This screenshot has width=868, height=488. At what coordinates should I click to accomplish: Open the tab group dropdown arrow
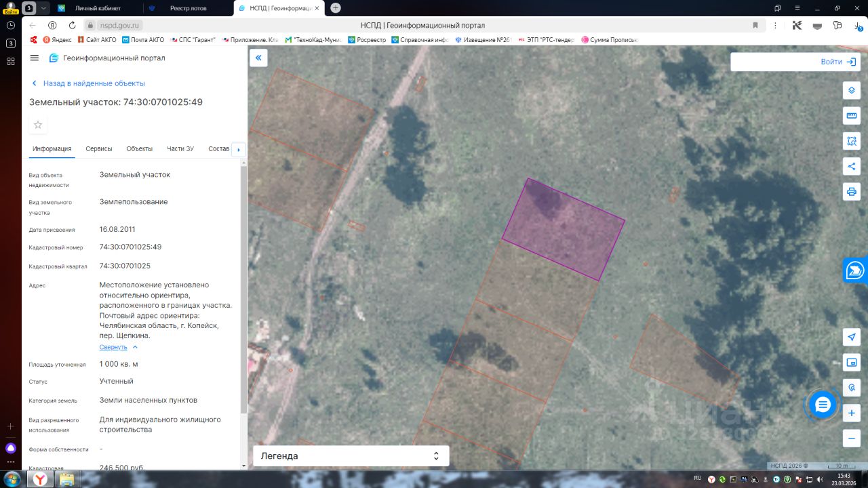(x=43, y=8)
